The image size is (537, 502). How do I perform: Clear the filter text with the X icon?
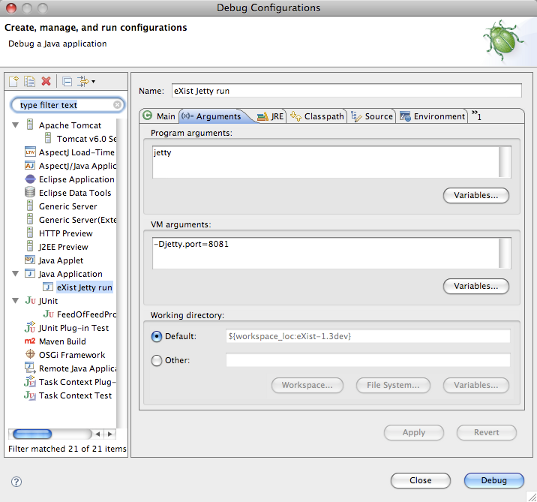coord(117,105)
